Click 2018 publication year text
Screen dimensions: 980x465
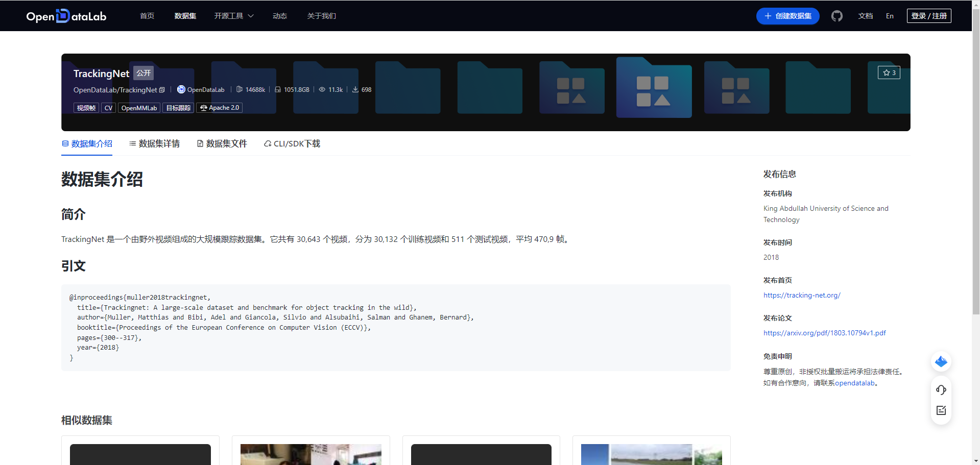click(771, 257)
